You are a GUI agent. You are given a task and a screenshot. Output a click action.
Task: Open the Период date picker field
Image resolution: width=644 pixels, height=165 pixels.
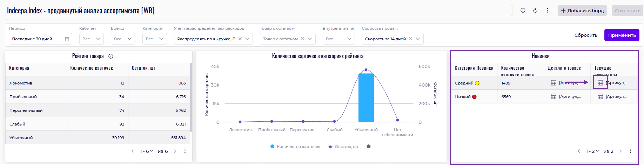[x=40, y=39]
